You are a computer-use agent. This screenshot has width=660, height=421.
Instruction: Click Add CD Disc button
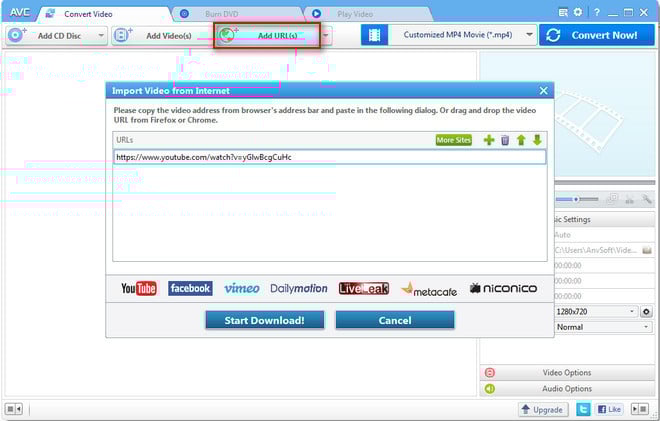(51, 36)
